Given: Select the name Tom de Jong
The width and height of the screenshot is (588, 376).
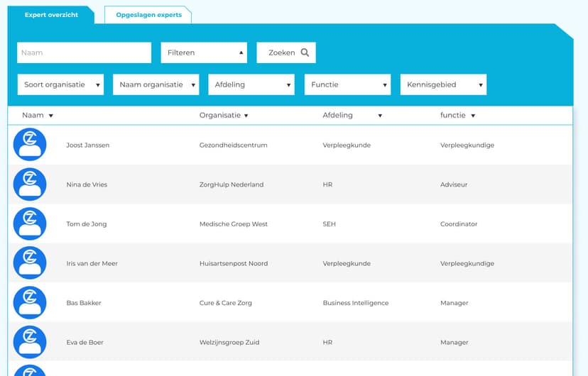Looking at the screenshot, I should click(x=86, y=224).
